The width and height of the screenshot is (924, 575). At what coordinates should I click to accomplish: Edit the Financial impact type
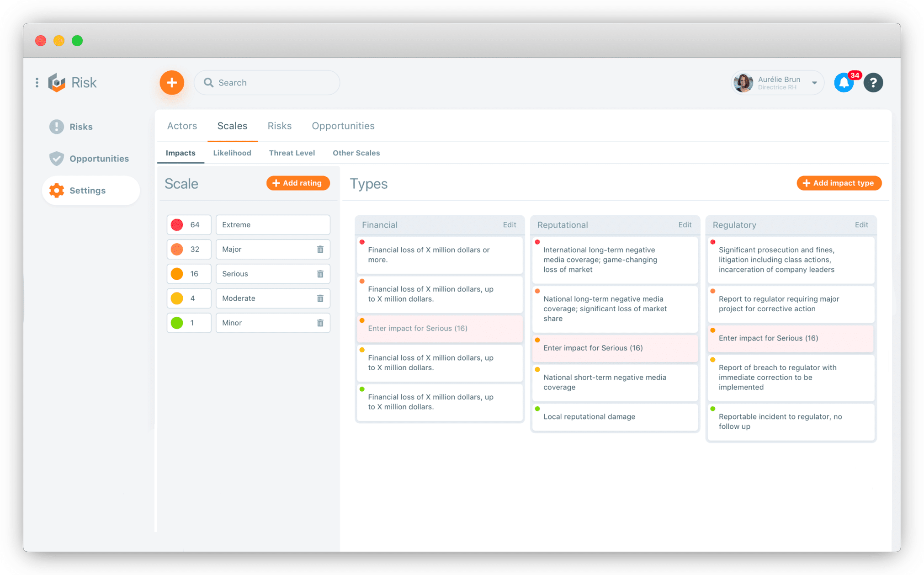509,225
